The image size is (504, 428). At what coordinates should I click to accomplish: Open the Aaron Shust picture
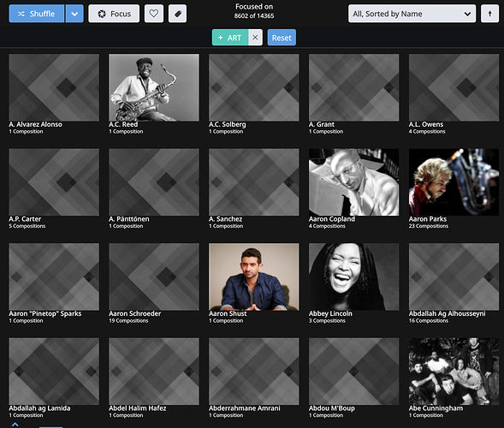[253, 276]
